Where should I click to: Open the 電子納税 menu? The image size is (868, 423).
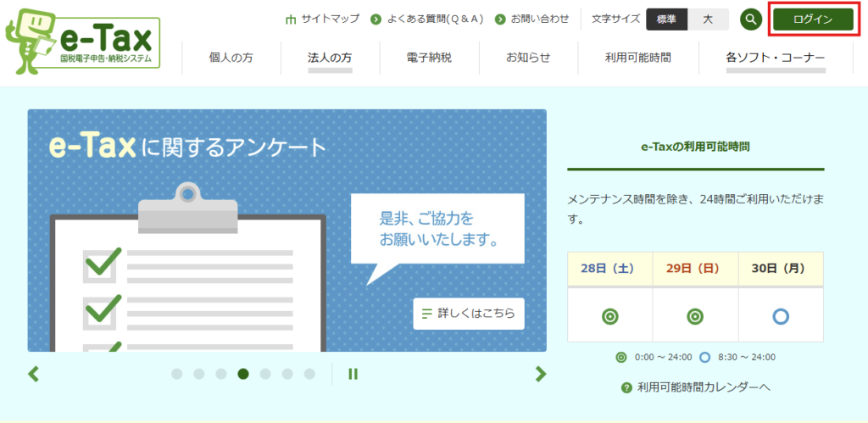coord(429,58)
